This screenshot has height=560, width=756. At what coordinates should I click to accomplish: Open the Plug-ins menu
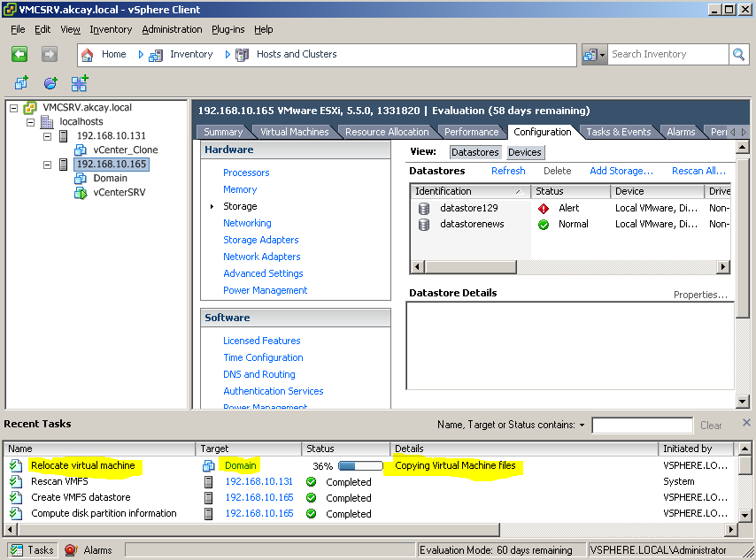(228, 29)
